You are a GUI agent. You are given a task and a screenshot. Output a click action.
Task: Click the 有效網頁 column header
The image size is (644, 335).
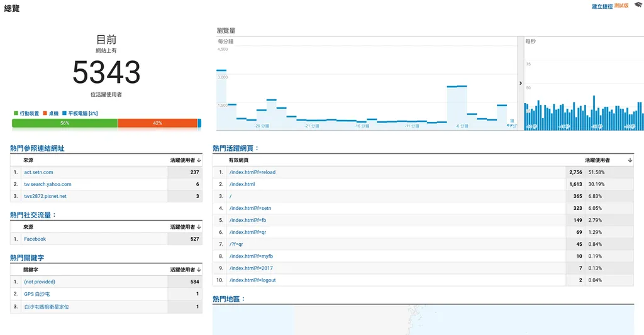point(238,160)
